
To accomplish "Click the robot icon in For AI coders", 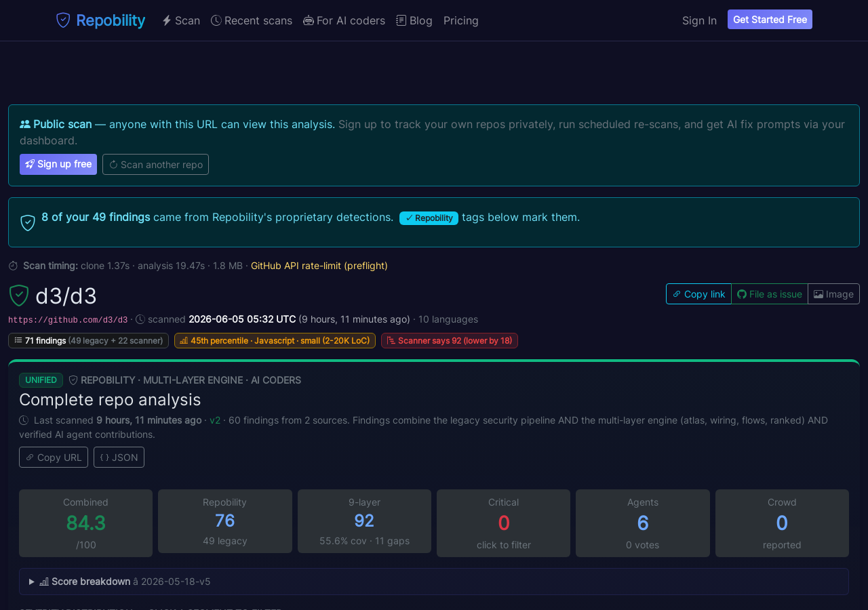I will 309,20.
